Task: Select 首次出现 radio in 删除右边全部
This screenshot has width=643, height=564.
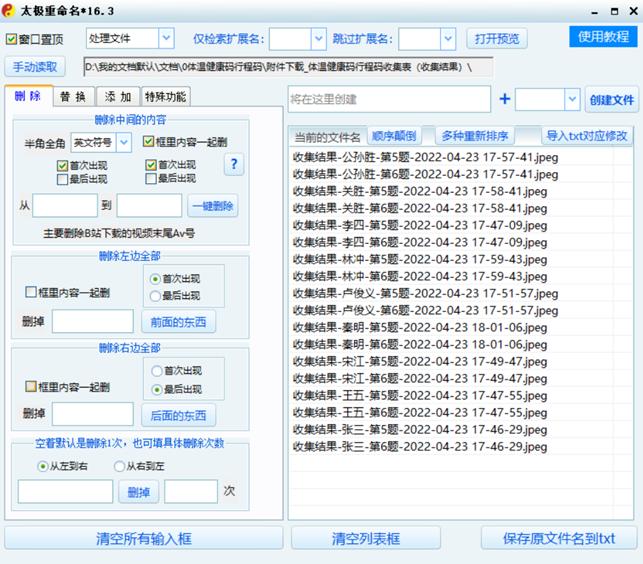Action: [x=157, y=371]
